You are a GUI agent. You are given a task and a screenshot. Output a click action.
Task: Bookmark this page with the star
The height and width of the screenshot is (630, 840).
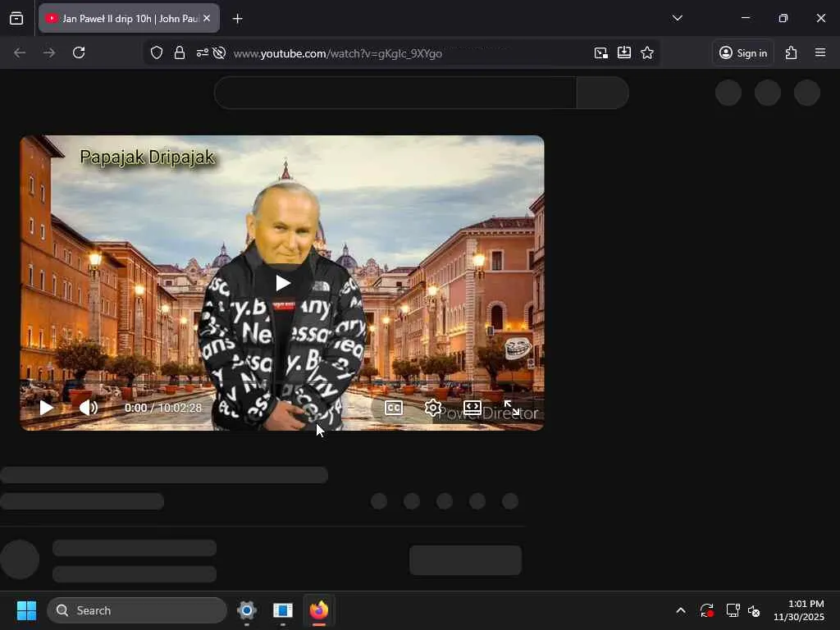(x=647, y=52)
